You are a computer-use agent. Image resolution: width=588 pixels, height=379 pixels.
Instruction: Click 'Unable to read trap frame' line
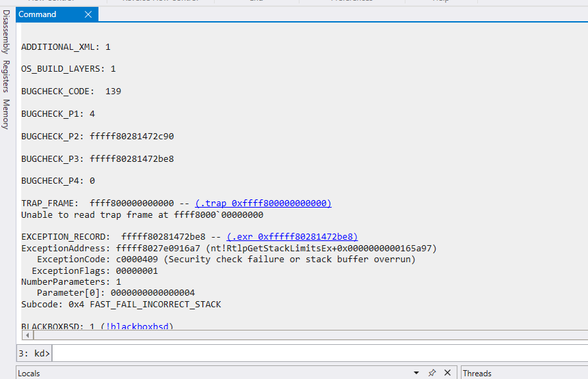(x=142, y=215)
